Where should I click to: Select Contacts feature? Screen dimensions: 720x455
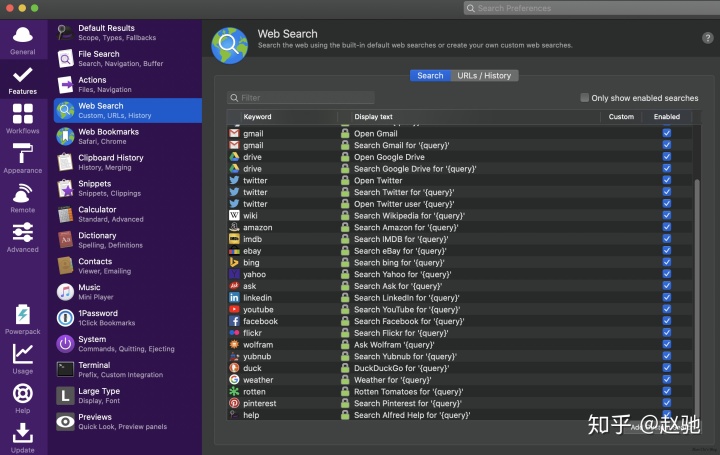pyautogui.click(x=128, y=266)
